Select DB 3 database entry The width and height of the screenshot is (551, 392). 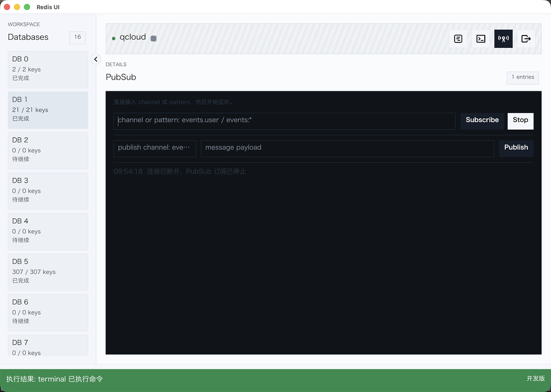[x=48, y=190]
